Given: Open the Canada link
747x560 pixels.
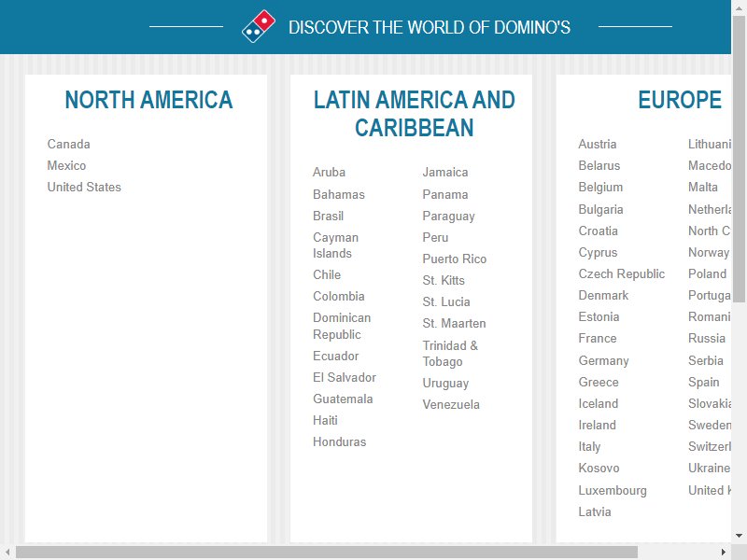Looking at the screenshot, I should (68, 144).
